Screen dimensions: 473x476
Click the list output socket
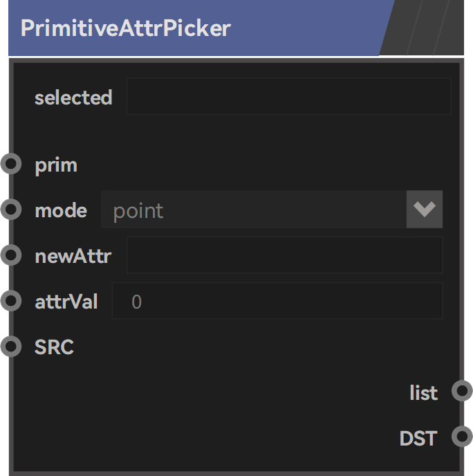coord(462,391)
